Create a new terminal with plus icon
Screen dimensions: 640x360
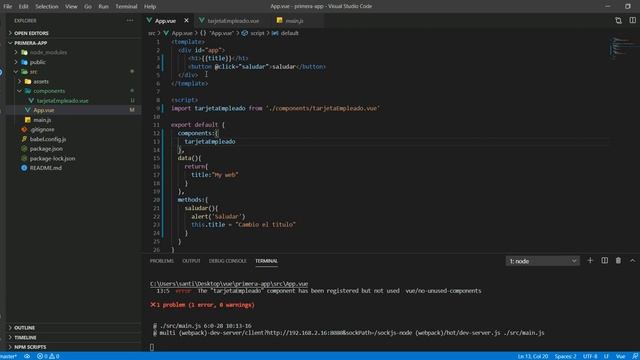point(590,260)
